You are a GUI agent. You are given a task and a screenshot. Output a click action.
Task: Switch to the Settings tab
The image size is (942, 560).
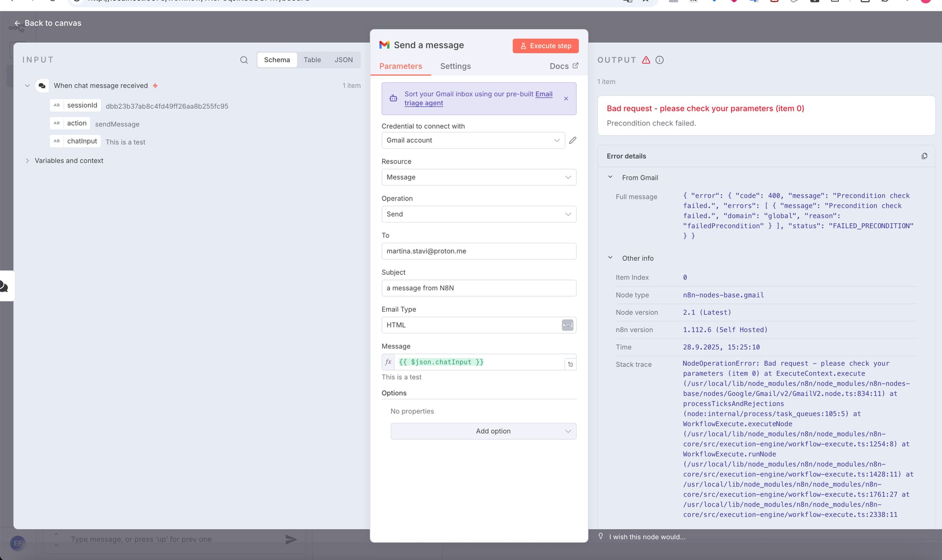pyautogui.click(x=455, y=66)
